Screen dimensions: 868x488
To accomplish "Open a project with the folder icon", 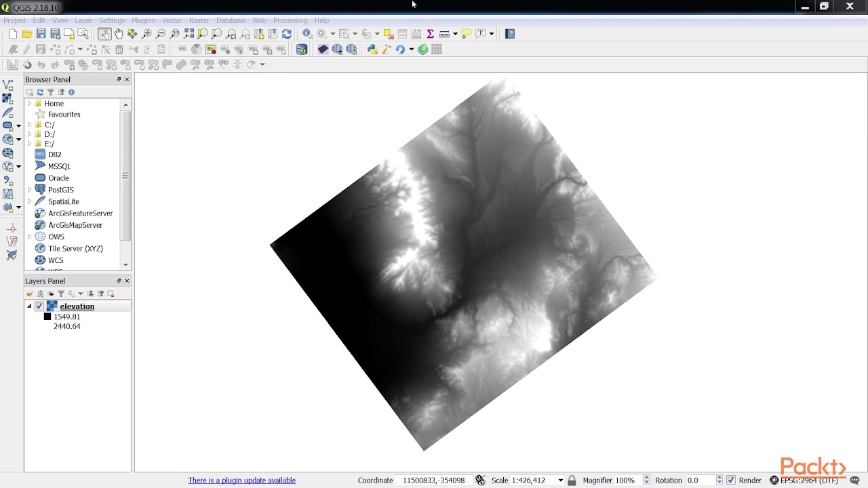I will coord(27,34).
